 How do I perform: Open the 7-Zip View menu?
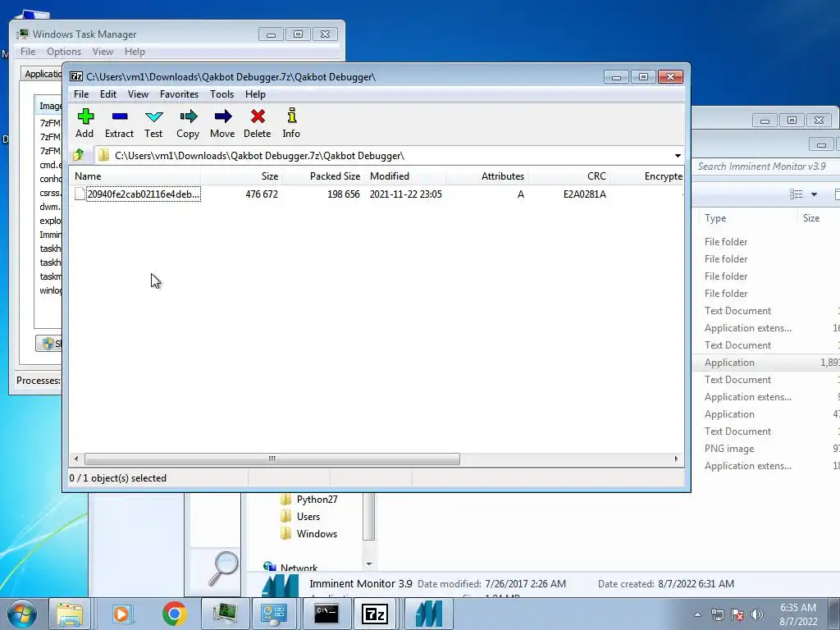[x=138, y=94]
